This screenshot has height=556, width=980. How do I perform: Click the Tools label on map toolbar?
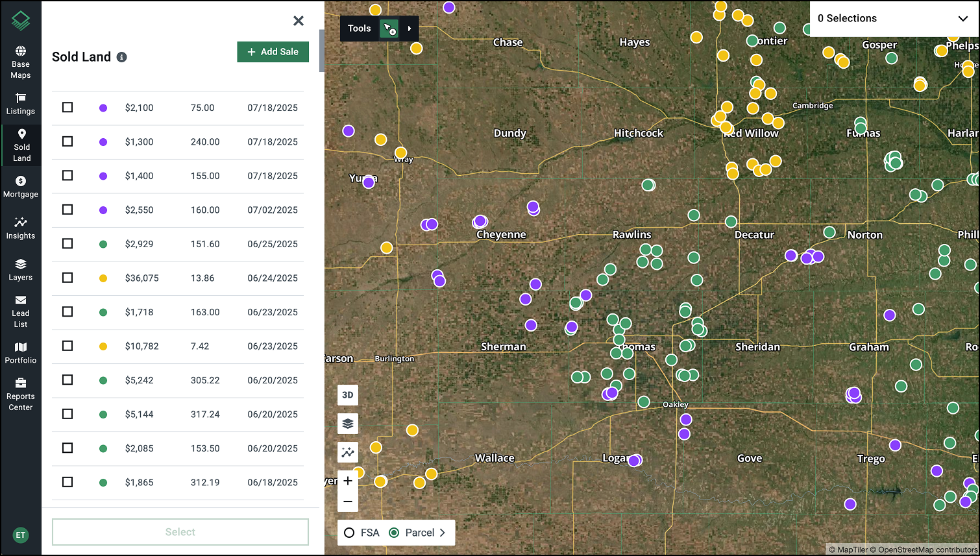tap(360, 29)
